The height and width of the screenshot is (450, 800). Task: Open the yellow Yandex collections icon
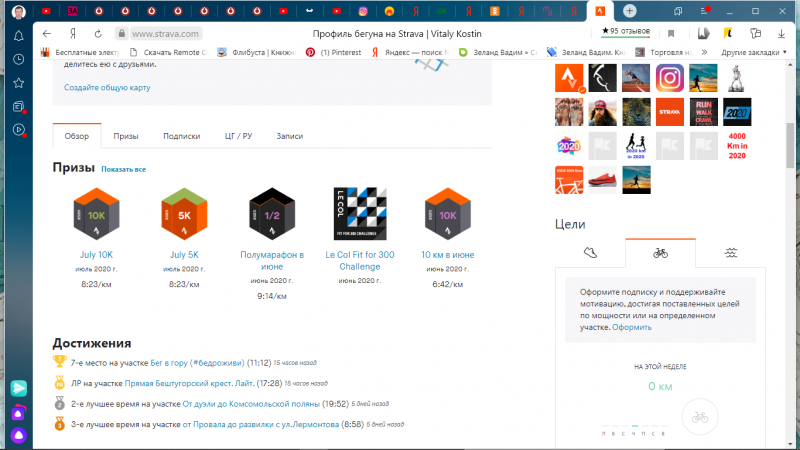pyautogui.click(x=728, y=34)
